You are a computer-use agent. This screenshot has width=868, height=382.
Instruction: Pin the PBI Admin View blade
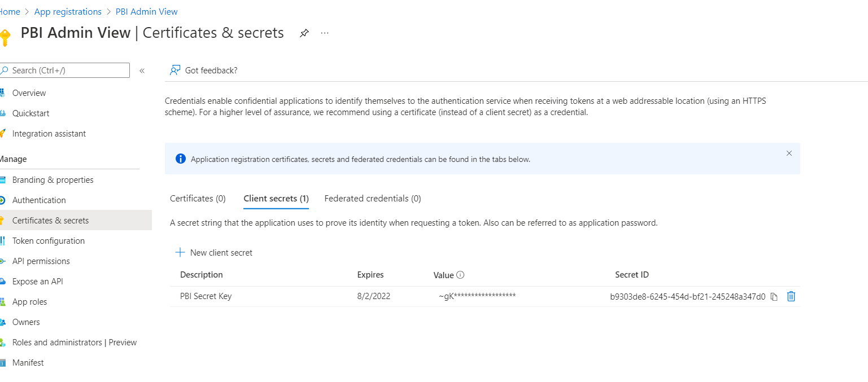(304, 33)
